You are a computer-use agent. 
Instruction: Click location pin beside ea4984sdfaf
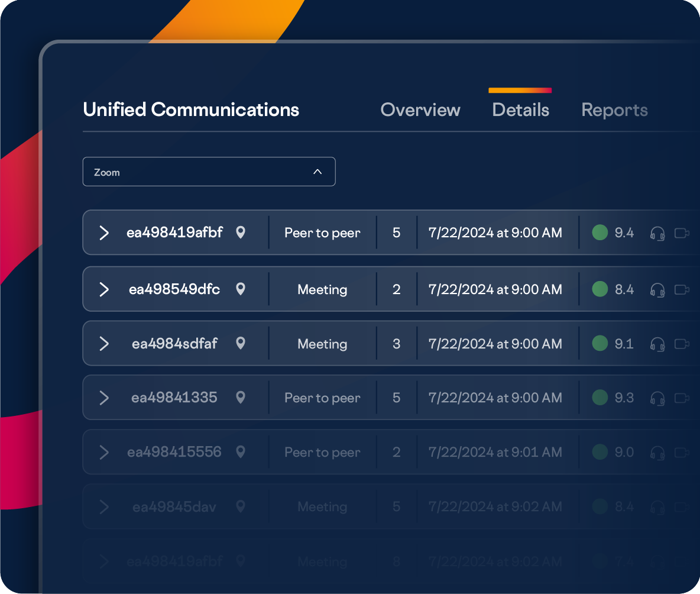click(x=240, y=343)
